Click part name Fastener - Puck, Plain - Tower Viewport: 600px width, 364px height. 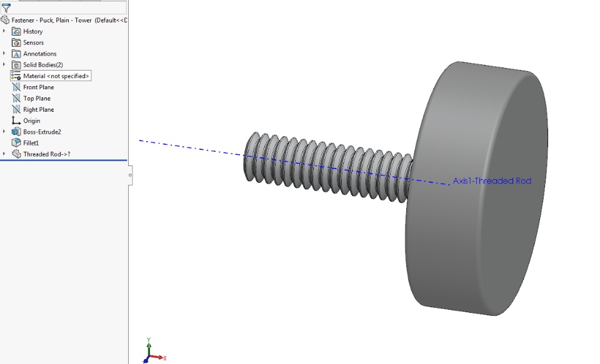tap(52, 20)
